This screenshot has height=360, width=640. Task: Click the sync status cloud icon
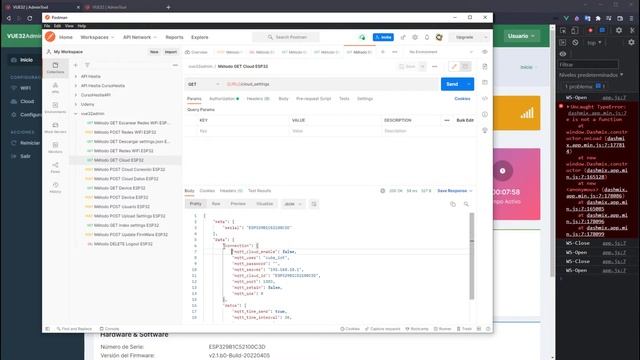tap(362, 37)
